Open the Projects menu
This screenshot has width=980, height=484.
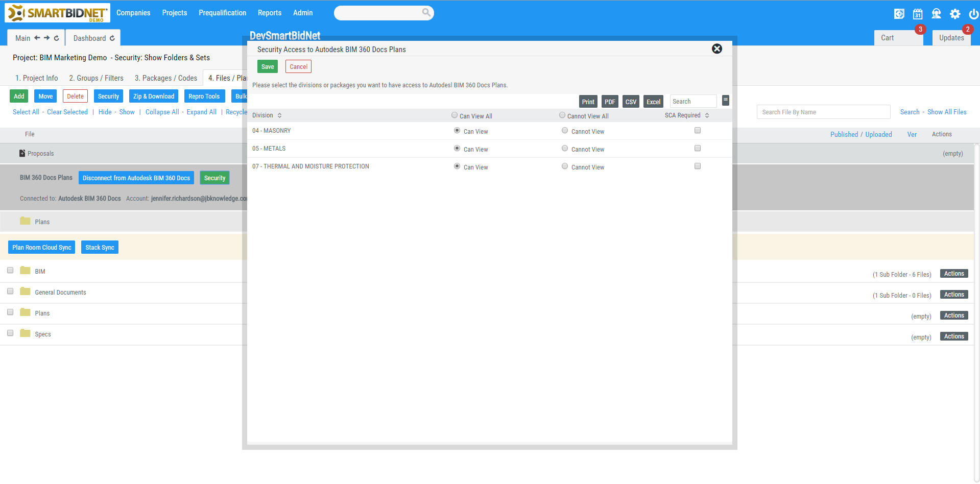(175, 13)
